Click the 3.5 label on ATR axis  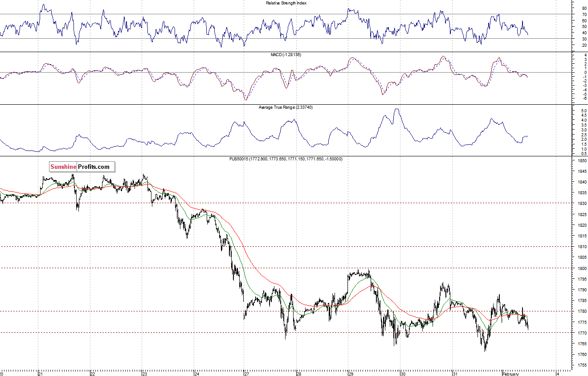[x=583, y=125]
